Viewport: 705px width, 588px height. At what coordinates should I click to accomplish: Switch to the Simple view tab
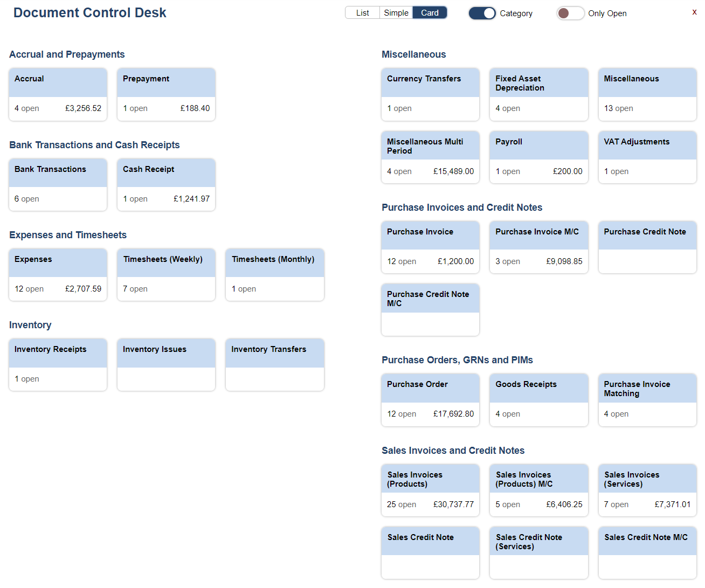[396, 13]
